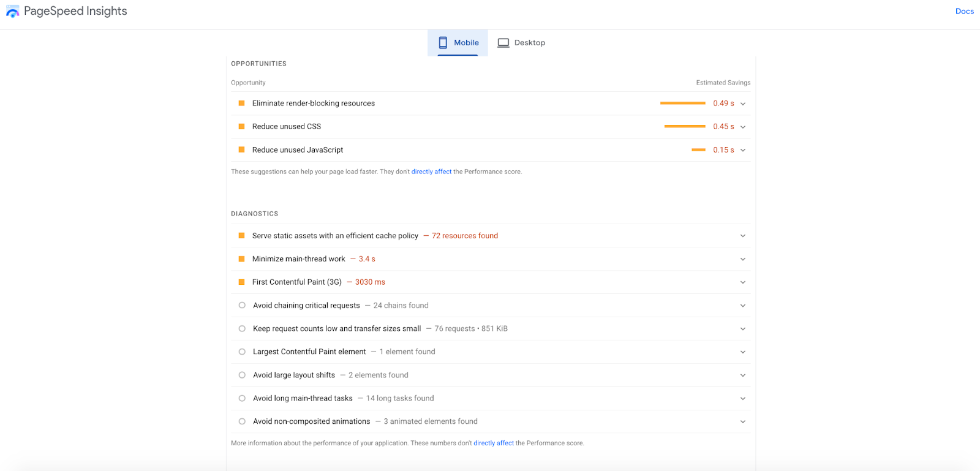Open the Docs link

(x=964, y=11)
